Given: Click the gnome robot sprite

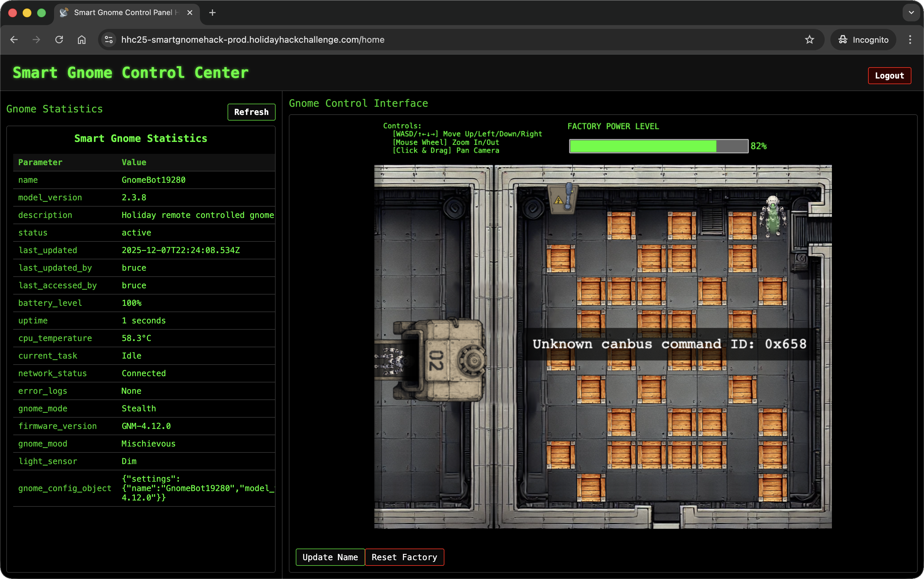Looking at the screenshot, I should pyautogui.click(x=773, y=216).
